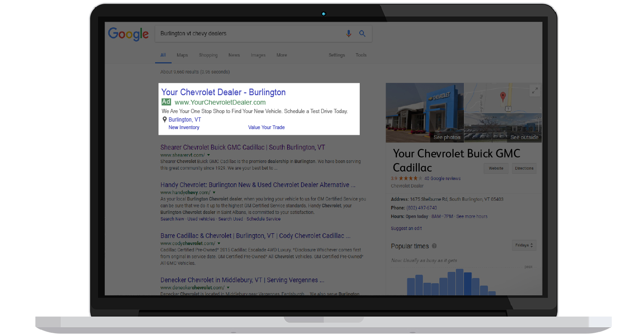Open Shearer Chevrolet Buick GMC Cadillac result

[243, 148]
